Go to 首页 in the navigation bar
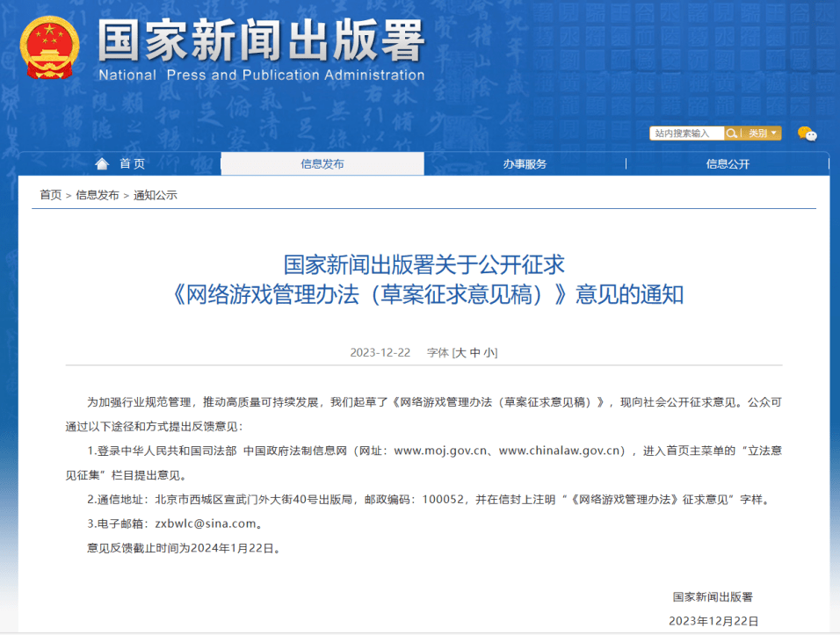This screenshot has width=840, height=635. pos(133,164)
